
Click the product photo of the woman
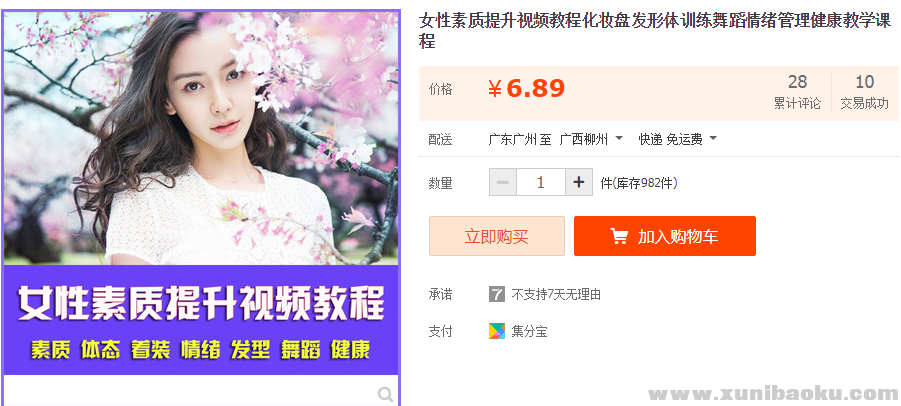click(x=201, y=138)
